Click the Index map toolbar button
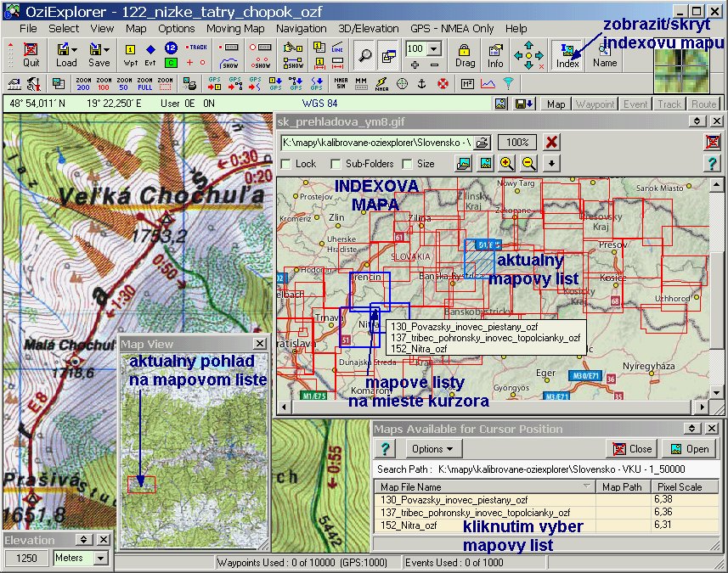The width and height of the screenshot is (728, 573). (567, 55)
